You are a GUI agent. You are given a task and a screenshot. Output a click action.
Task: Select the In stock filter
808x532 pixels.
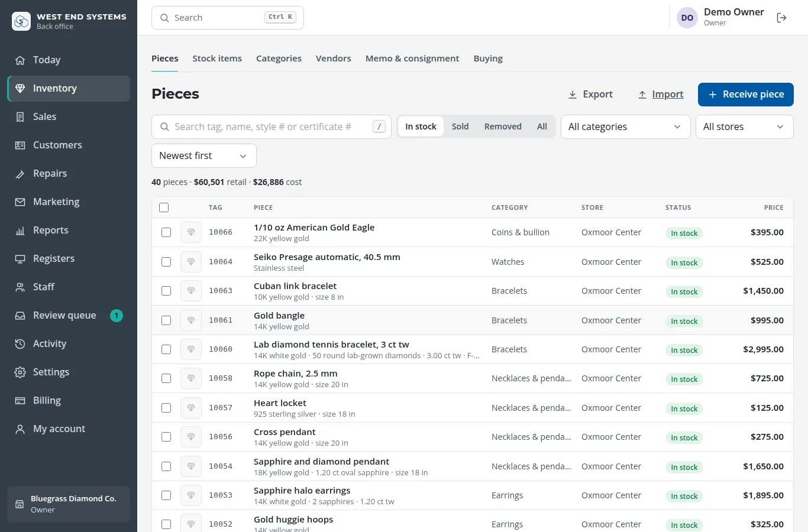[x=421, y=126]
